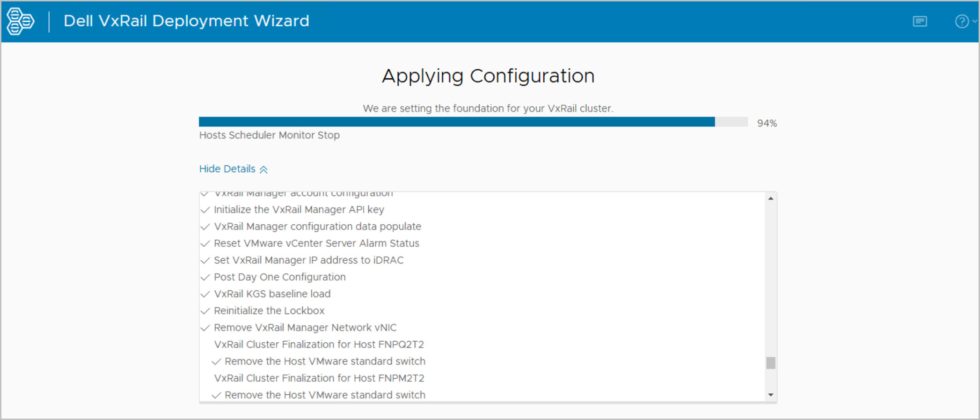Click checkmark beside VxRail KGS baseline load

pyautogui.click(x=205, y=295)
